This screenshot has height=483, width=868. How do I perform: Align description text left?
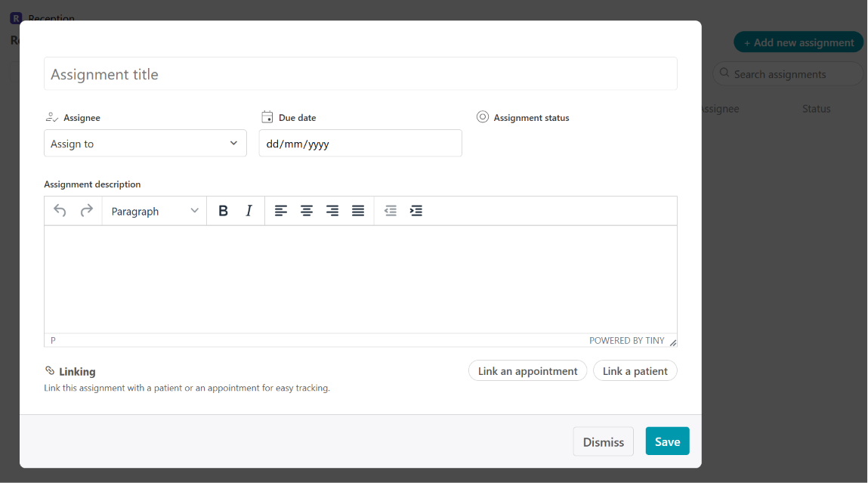(x=281, y=210)
